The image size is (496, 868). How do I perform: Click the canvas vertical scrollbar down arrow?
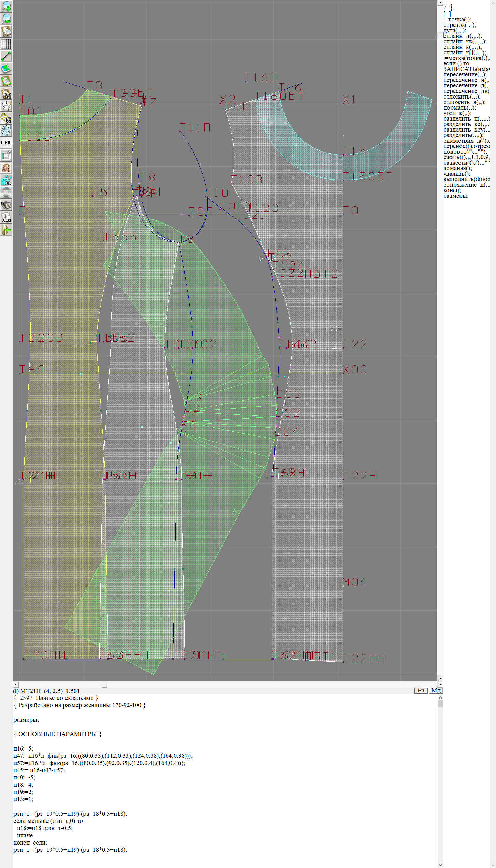(440, 678)
